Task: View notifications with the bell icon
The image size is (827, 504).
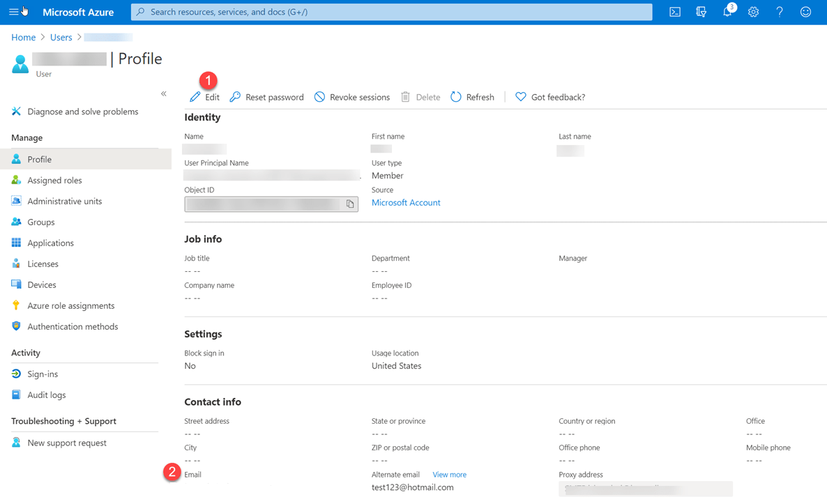Action: (727, 12)
